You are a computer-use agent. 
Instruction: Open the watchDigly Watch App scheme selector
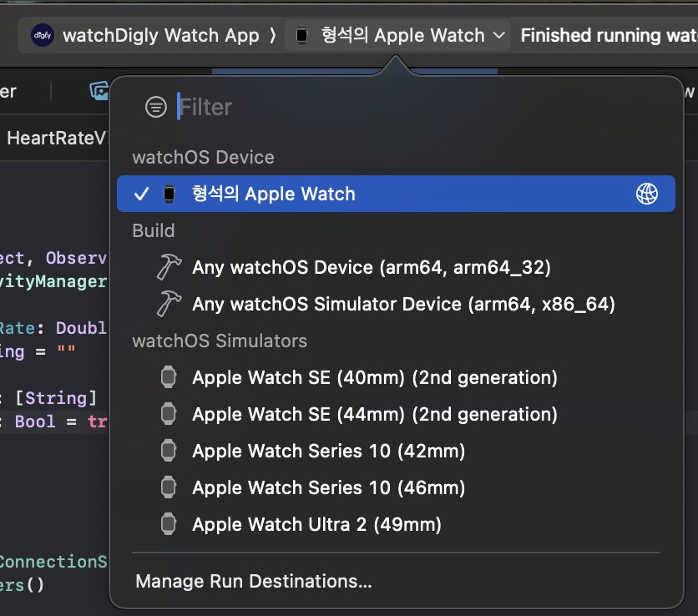160,35
